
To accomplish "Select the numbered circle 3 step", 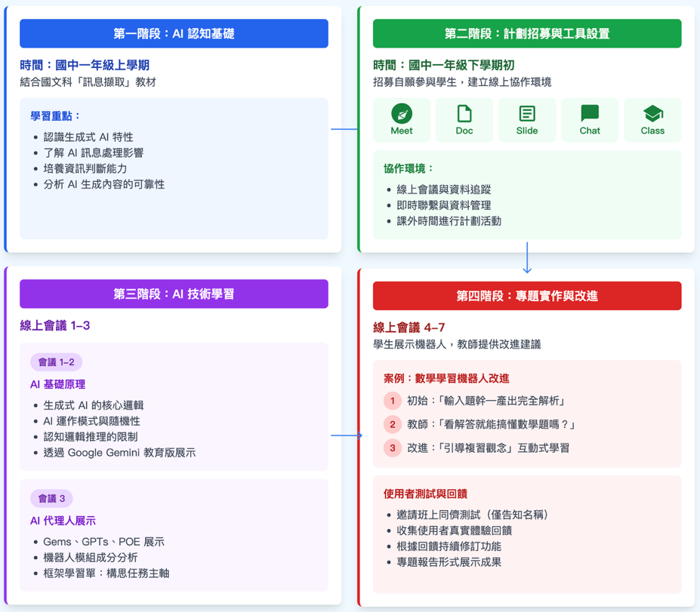I will 393,447.
